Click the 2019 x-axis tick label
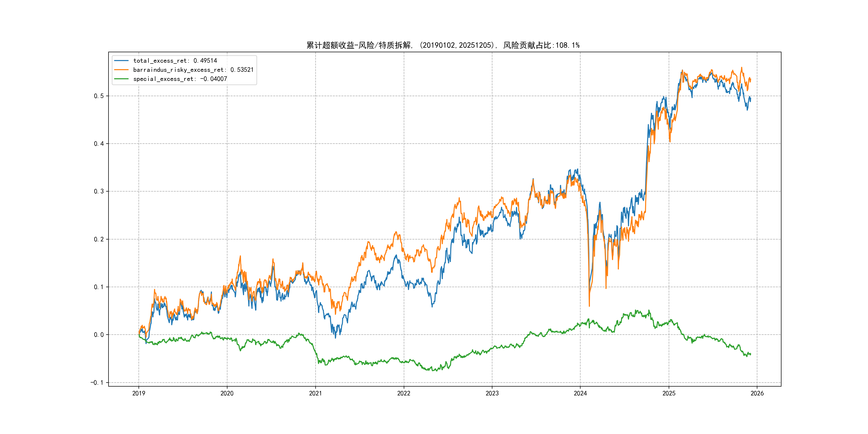This screenshot has height=434, width=868. 139,393
